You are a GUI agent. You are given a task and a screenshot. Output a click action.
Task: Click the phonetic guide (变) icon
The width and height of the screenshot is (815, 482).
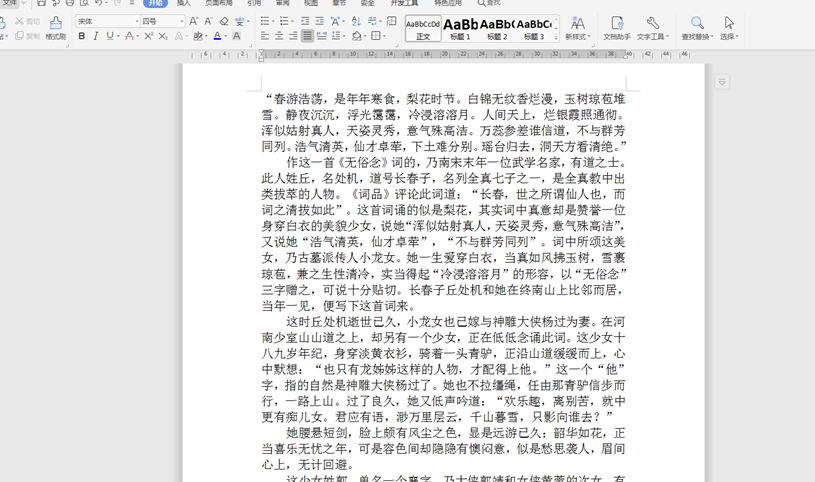pos(240,21)
